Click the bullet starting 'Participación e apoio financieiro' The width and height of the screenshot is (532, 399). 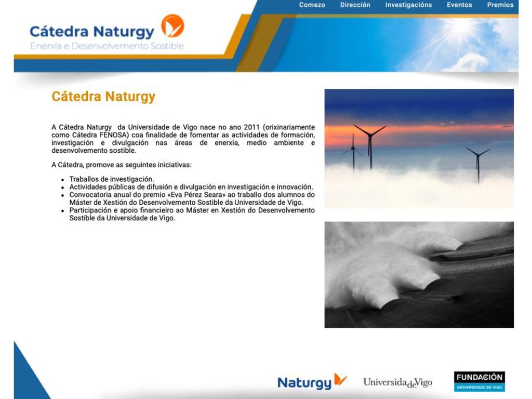[192, 214]
